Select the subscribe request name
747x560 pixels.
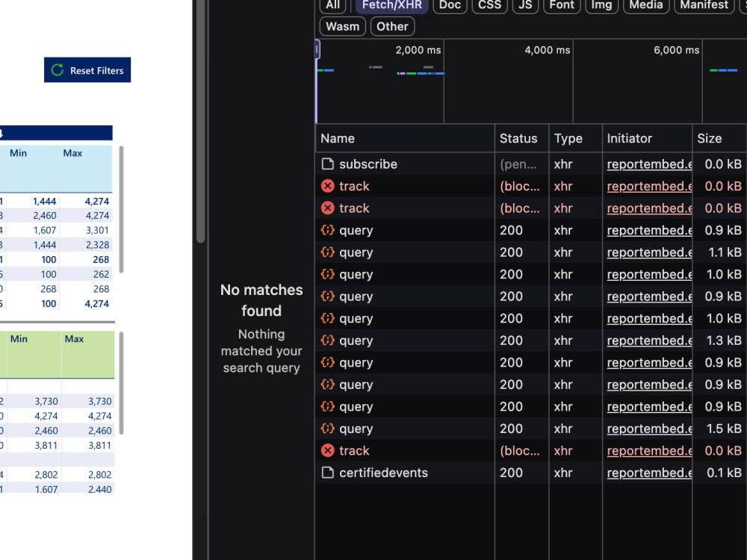(368, 164)
